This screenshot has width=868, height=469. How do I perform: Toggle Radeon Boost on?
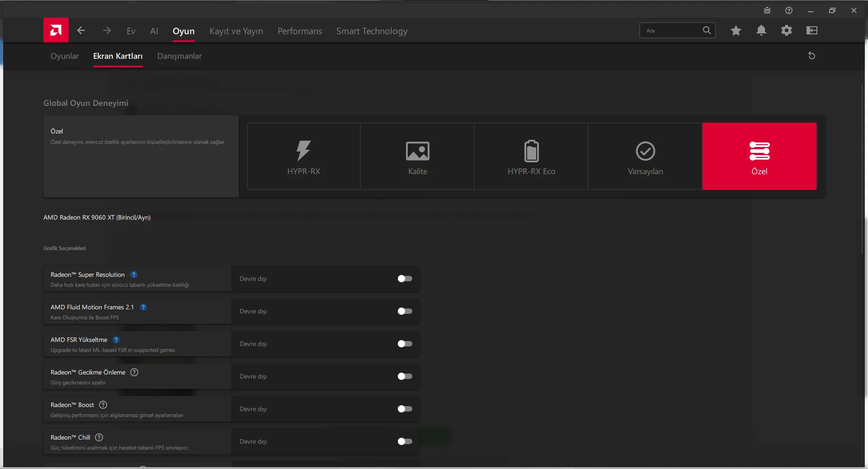[x=405, y=409]
